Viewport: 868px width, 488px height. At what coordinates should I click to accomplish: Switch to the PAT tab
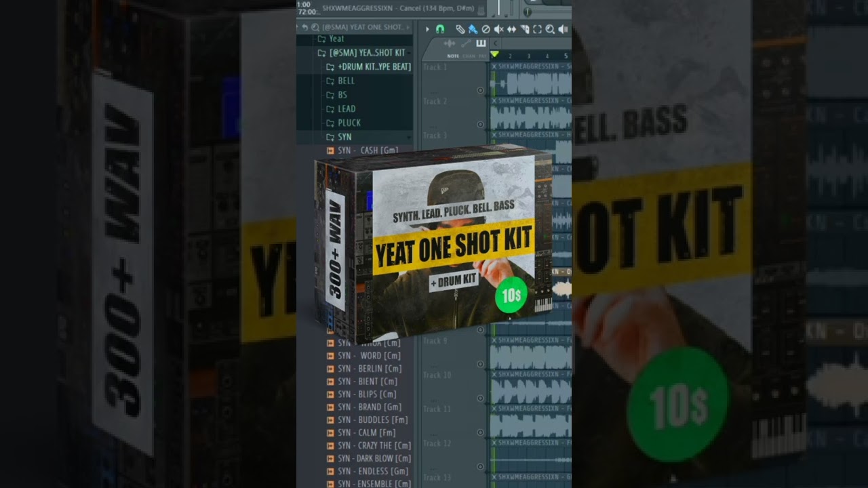click(481, 56)
